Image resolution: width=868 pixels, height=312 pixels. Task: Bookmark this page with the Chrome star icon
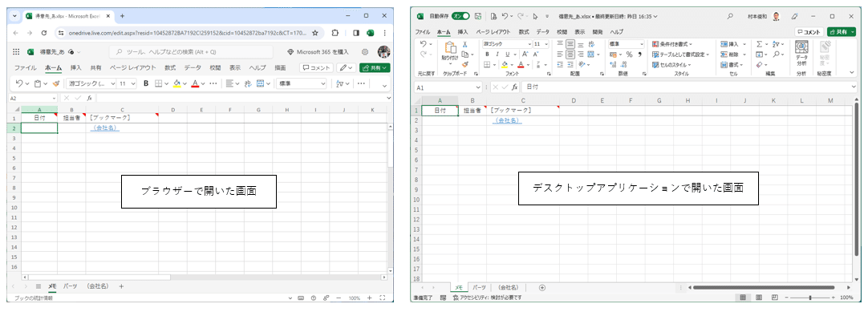315,33
